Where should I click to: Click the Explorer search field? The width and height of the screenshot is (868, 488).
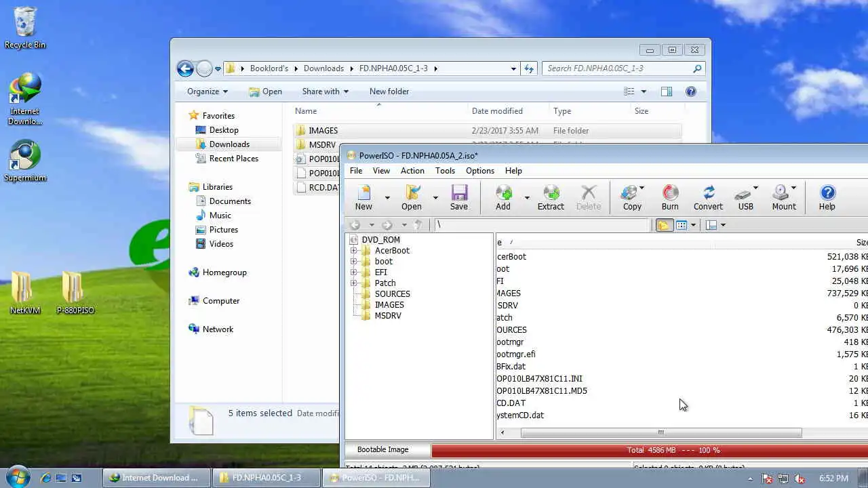623,68
